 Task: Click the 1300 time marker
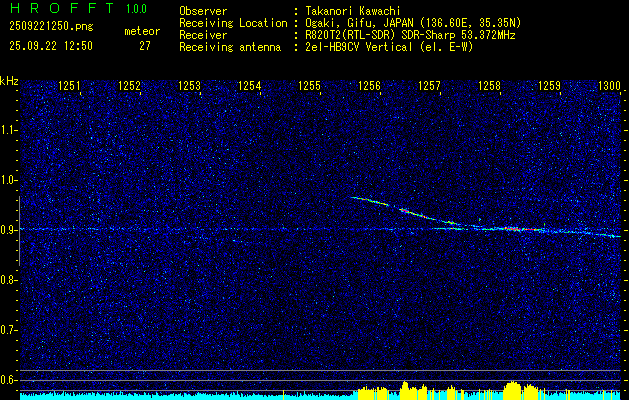(x=609, y=86)
